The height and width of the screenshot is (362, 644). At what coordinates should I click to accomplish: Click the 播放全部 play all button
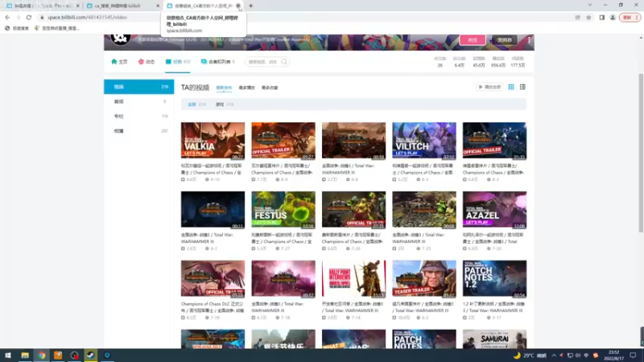click(489, 87)
